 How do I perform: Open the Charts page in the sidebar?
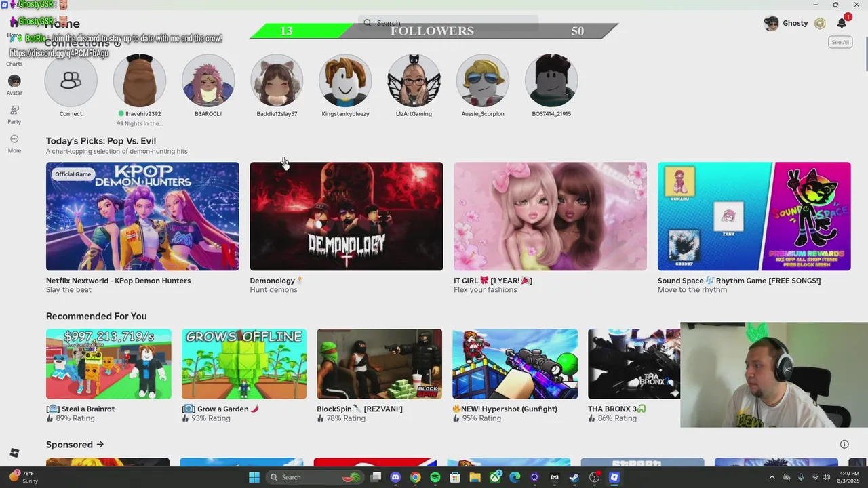[x=14, y=64]
